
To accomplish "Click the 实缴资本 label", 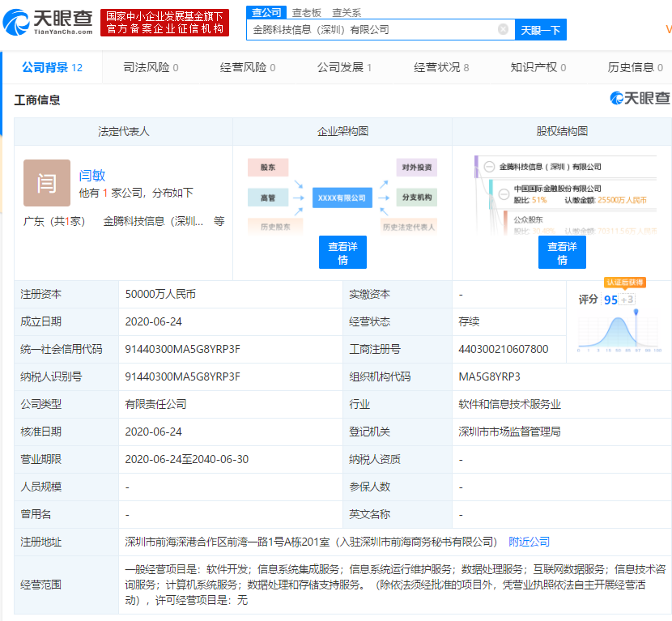I will (369, 294).
